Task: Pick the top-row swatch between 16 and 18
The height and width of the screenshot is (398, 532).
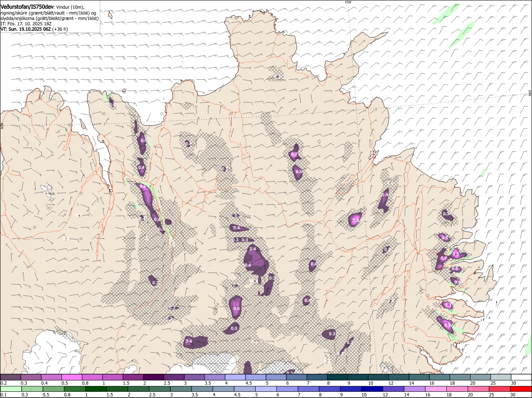Action: [440, 377]
